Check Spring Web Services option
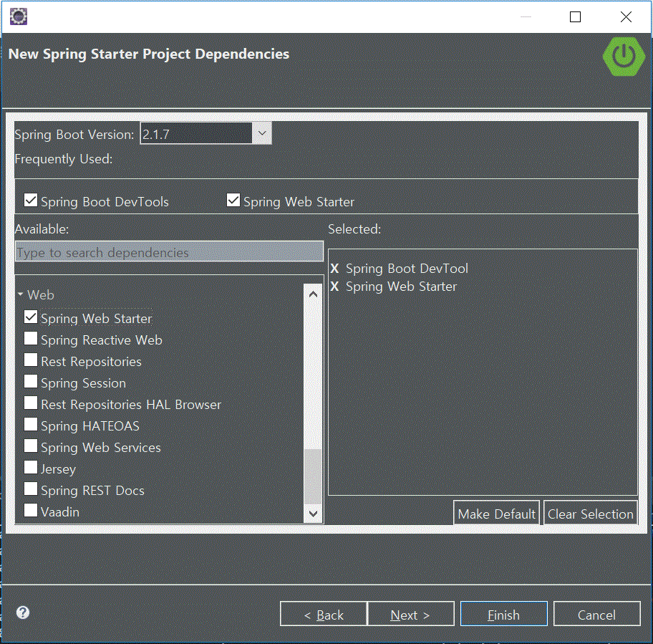Viewport: 653px width, 644px height. tap(31, 446)
